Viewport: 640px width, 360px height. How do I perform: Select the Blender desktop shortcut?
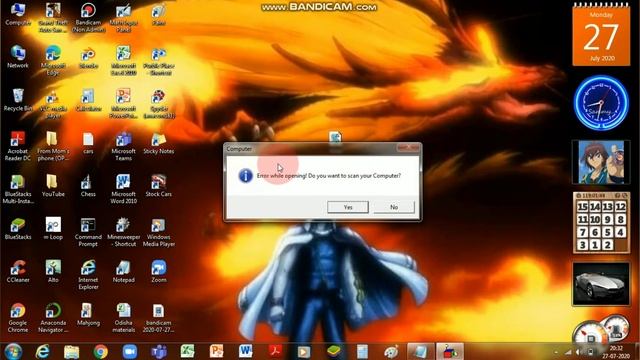click(x=88, y=57)
